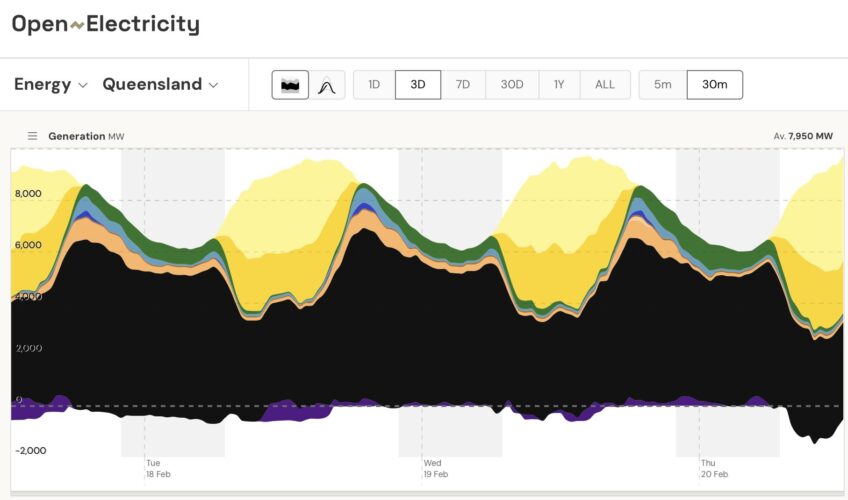Switch range to 30D

512,85
